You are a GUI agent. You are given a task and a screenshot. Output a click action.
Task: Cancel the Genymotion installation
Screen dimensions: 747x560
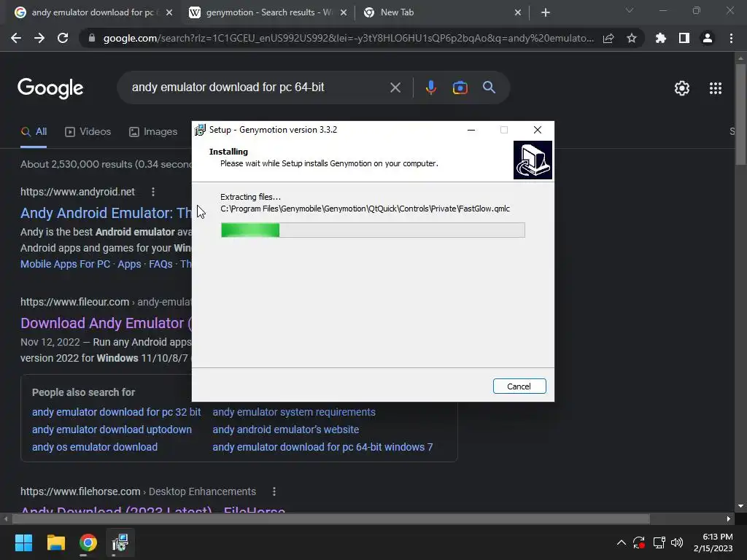(x=519, y=386)
